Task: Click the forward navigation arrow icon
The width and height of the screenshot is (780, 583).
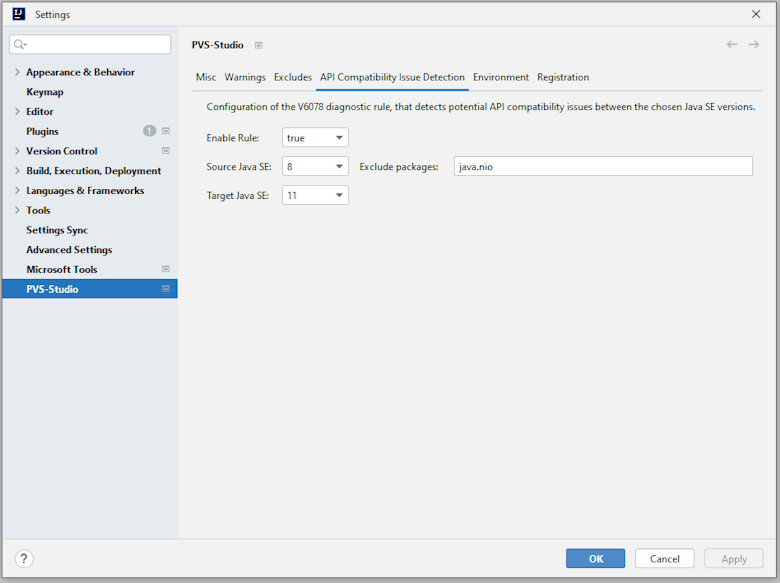Action: [754, 45]
